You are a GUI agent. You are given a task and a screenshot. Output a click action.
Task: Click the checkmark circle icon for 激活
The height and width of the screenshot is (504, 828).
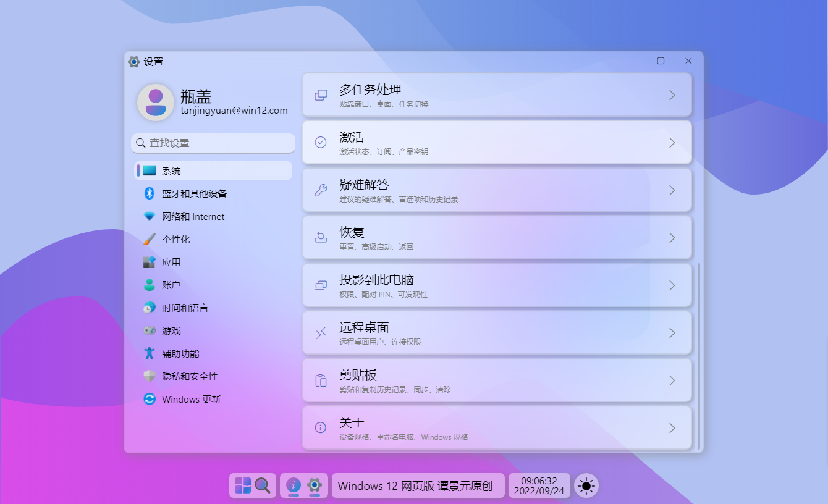tap(321, 143)
